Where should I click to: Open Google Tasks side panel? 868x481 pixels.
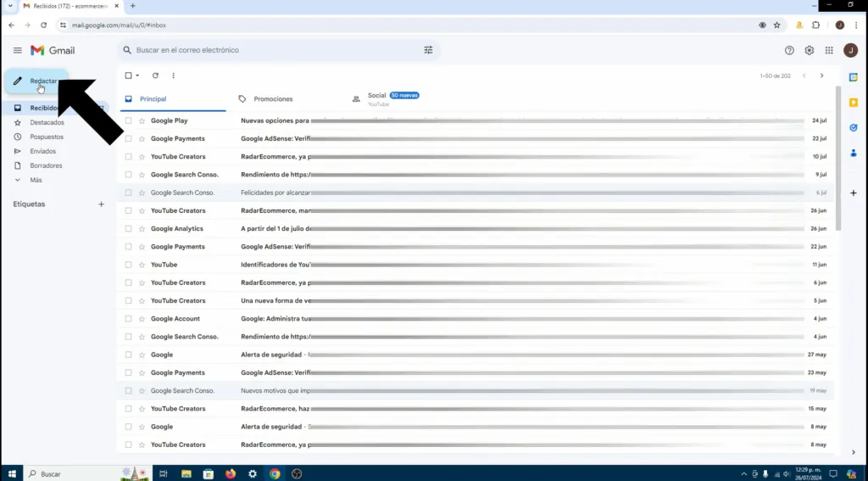click(854, 128)
